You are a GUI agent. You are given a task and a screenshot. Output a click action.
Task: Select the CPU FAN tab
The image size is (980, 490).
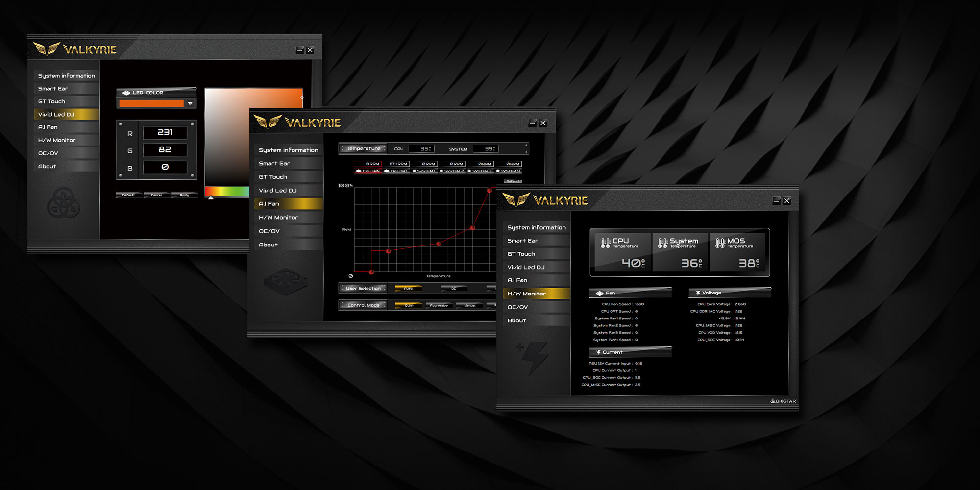(367, 171)
